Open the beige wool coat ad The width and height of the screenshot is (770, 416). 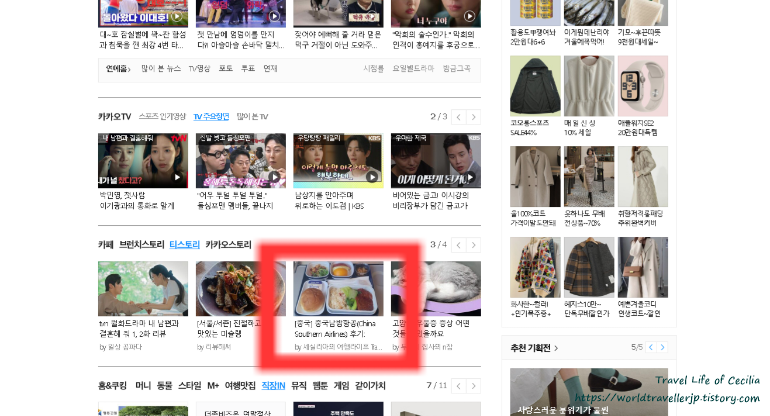coord(535,176)
